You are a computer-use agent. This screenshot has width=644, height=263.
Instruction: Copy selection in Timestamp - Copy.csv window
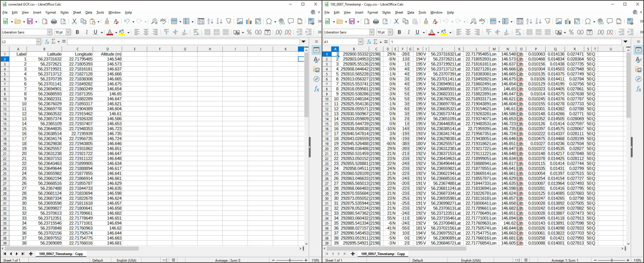point(405,21)
